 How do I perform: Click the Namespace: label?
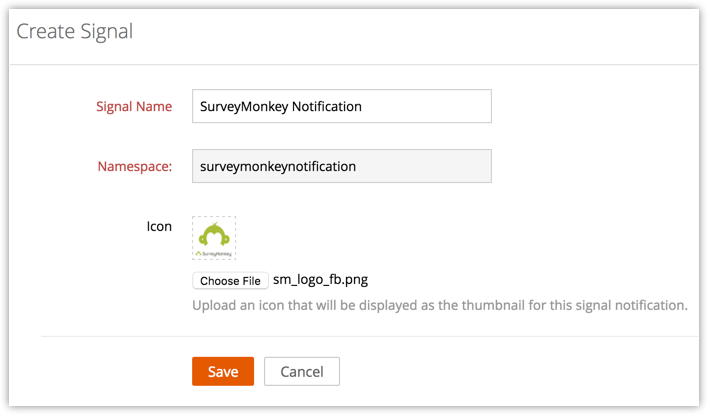click(x=135, y=166)
